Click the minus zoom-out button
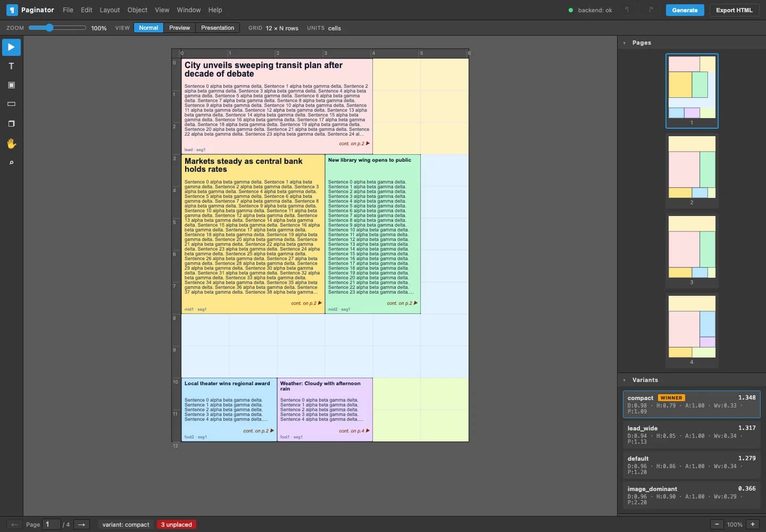 tap(717, 525)
